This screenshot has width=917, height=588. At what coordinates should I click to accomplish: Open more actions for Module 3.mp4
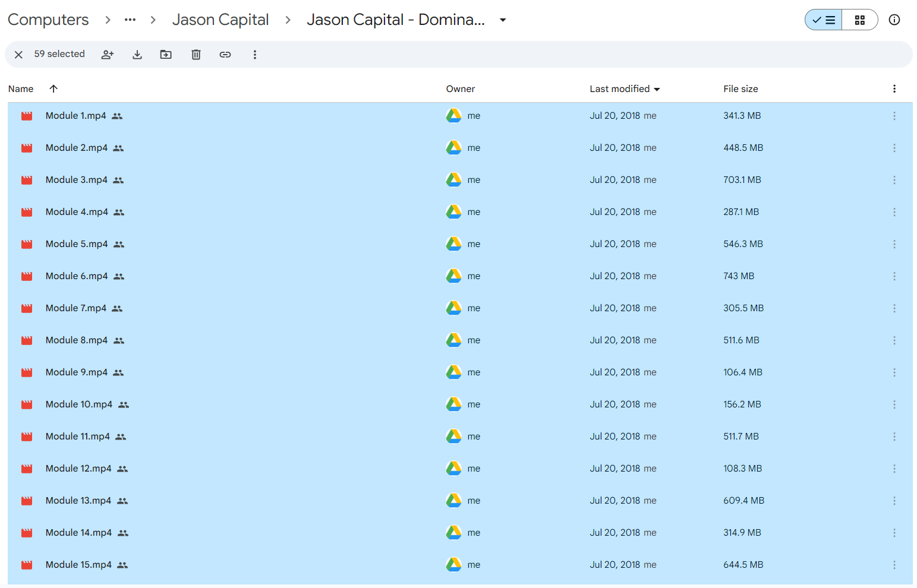894,181
